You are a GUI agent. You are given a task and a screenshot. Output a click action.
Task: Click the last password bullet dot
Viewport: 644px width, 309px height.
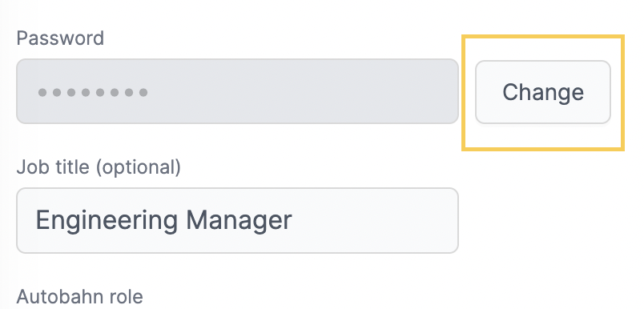tap(143, 92)
